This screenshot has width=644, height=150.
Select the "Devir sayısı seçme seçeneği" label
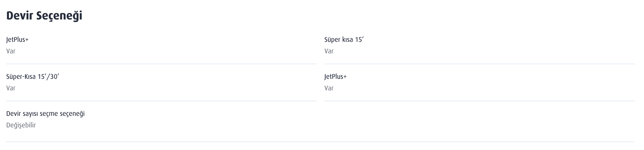(x=45, y=114)
